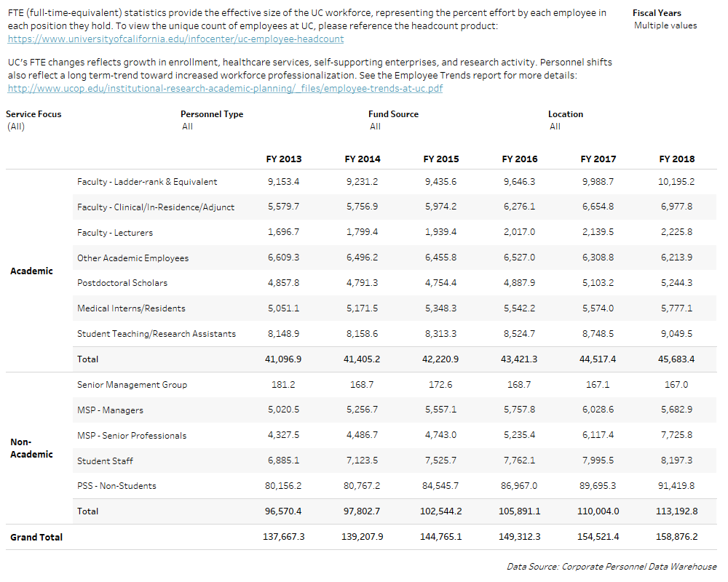Select the FY 2016 column header

[519, 159]
